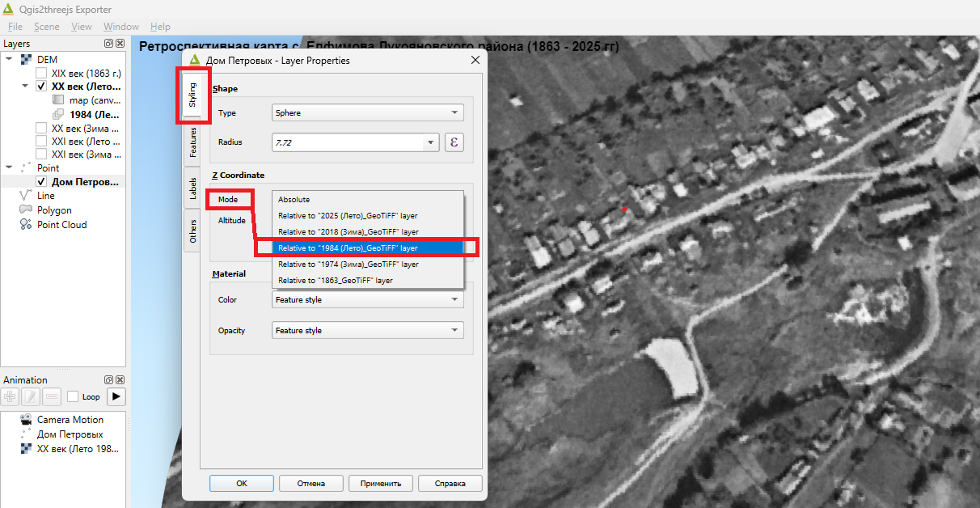Screen dimensions: 980x508
Task: Click the edit keyframe pencil icon
Action: [x=31, y=396]
